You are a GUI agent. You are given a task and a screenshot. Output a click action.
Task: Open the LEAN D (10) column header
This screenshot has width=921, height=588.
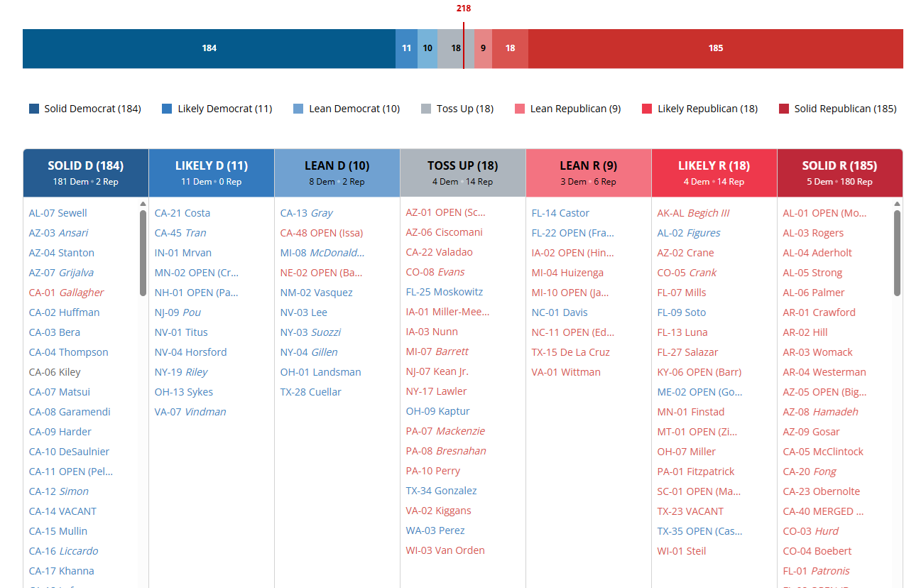pos(337,173)
